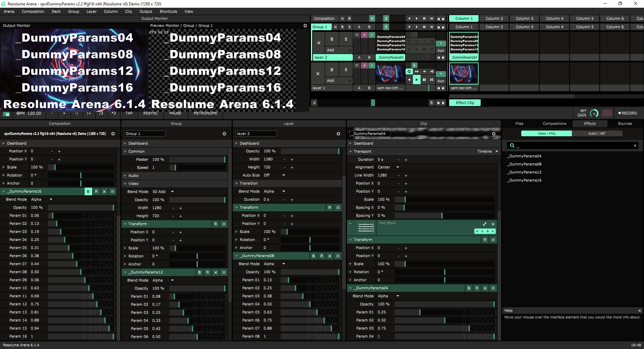The height and width of the screenshot is (349, 644).
Task: Open the clip Alignment Center dropdown
Action: pos(398,167)
